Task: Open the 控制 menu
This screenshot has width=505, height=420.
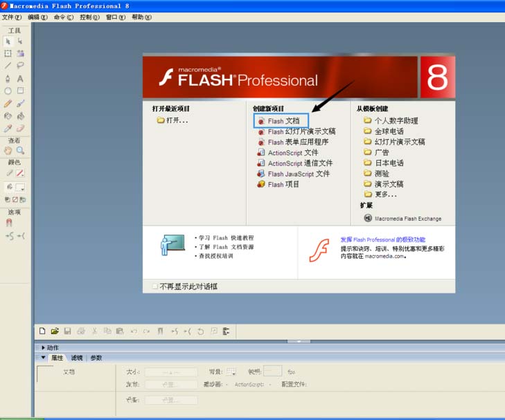Action: (x=89, y=17)
